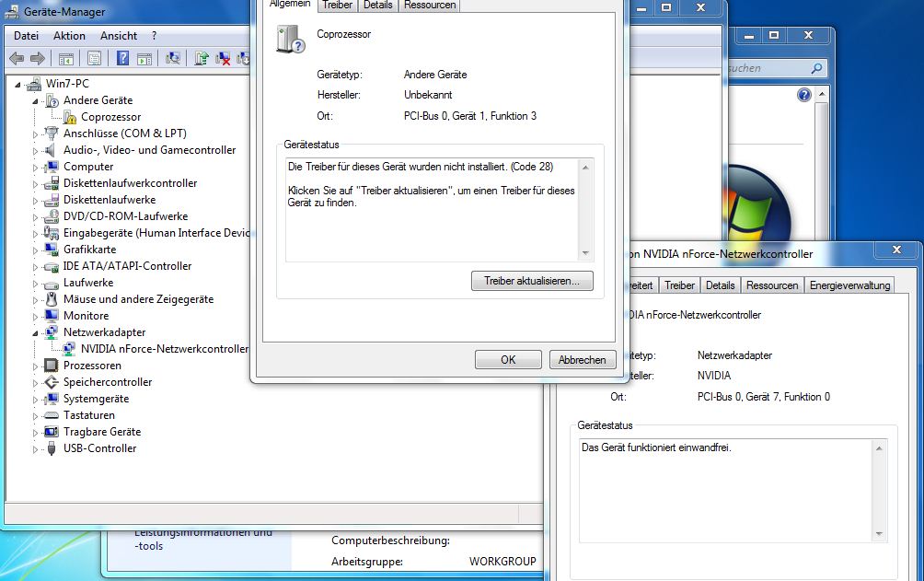Select NVIDIA nForce-Netzwerkcontroller in device tree
The width and height of the screenshot is (924, 581).
[165, 349]
